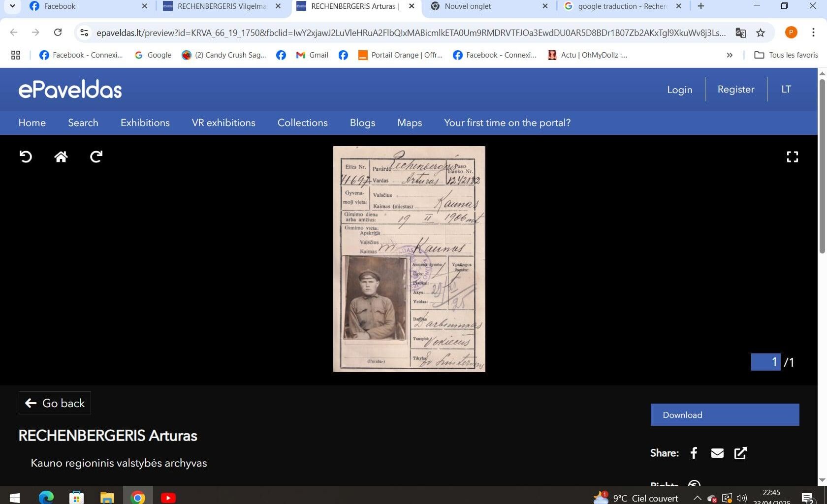The image size is (827, 504).
Task: Enter fullscreen view of the document
Action: click(x=792, y=157)
